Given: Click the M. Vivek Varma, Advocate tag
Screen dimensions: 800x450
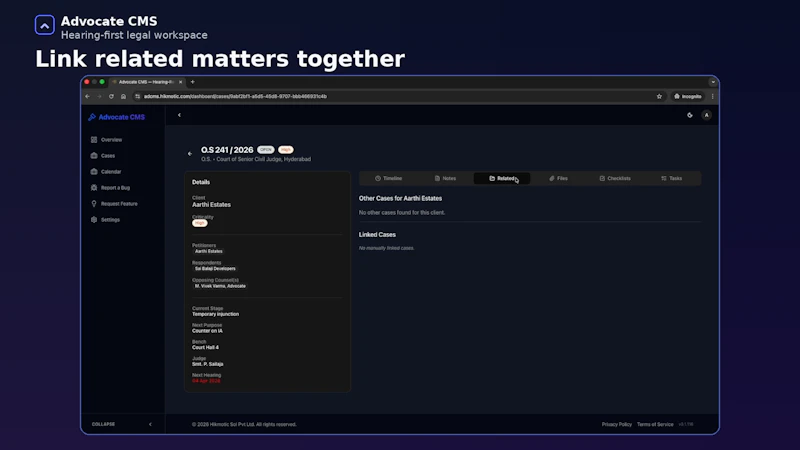Looking at the screenshot, I should coord(220,286).
